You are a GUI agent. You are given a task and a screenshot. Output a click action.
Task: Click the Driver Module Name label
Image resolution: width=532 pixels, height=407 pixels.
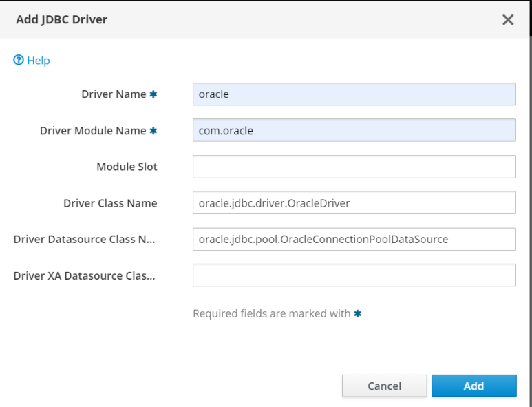[93, 131]
